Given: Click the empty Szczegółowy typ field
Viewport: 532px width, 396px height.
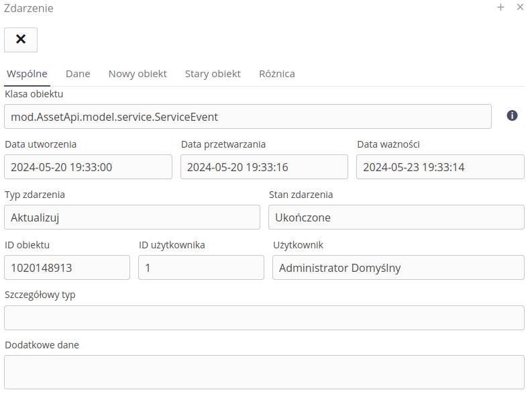Looking at the screenshot, I should (x=264, y=318).
